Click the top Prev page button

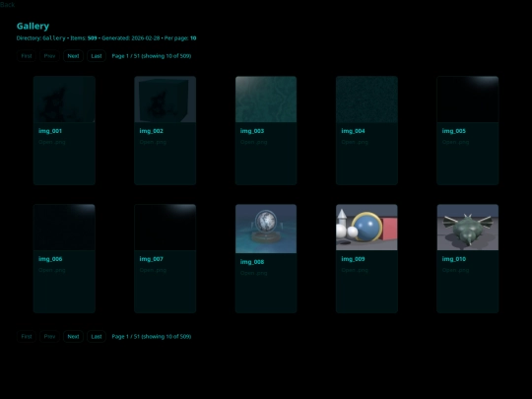49,56
